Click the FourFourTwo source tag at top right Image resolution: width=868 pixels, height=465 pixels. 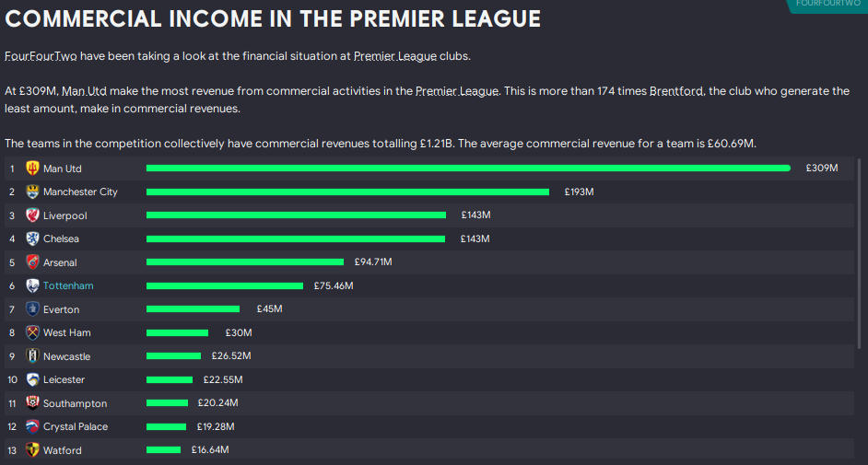pos(827,5)
